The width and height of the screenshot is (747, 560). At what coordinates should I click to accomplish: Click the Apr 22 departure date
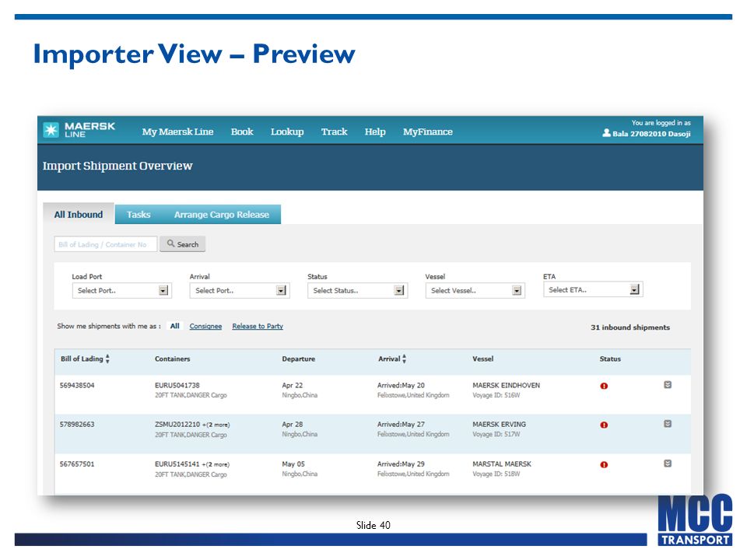[x=293, y=385]
